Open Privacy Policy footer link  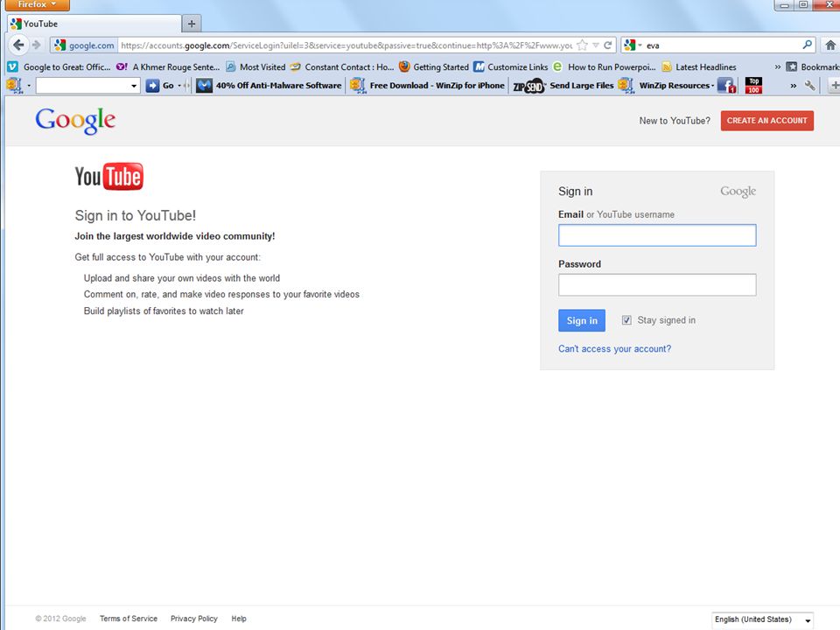pos(194,619)
